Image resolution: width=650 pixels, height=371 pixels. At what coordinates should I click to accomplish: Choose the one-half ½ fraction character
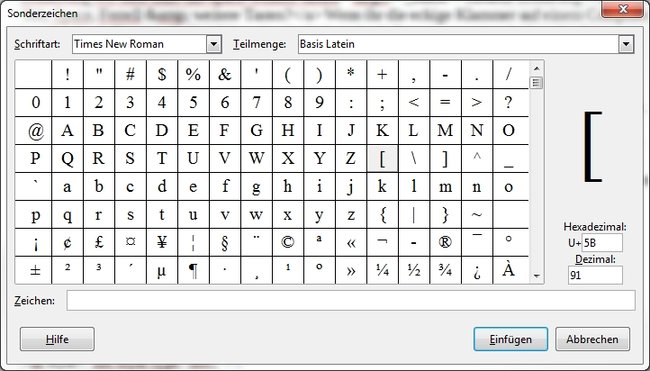pyautogui.click(x=414, y=270)
